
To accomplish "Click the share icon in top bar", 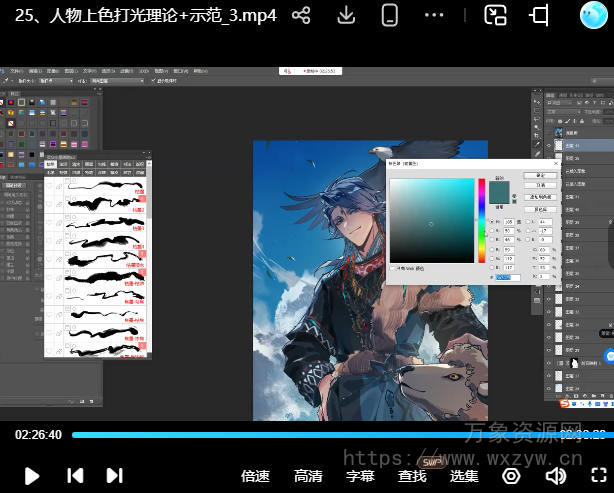I will 301,16.
